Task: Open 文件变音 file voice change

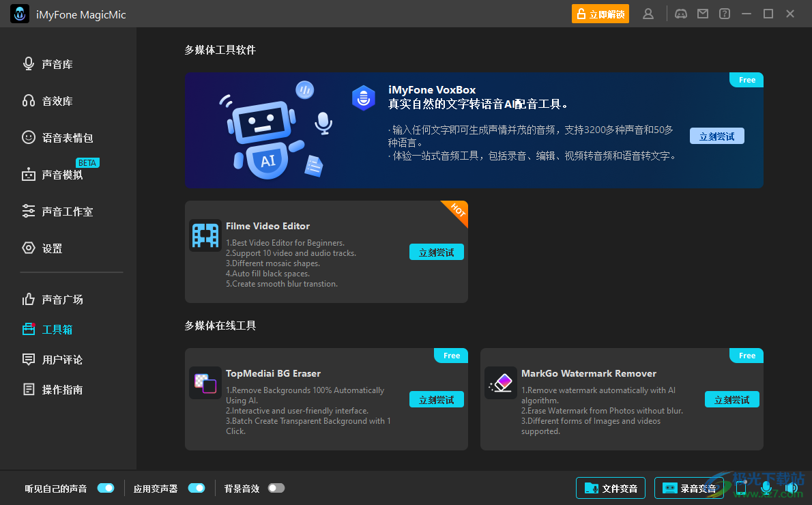Action: [x=611, y=488]
